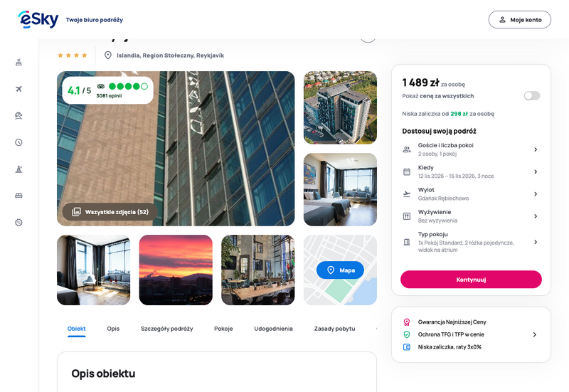Click the 1 489 zł price
This screenshot has width=569, height=392.
click(420, 83)
